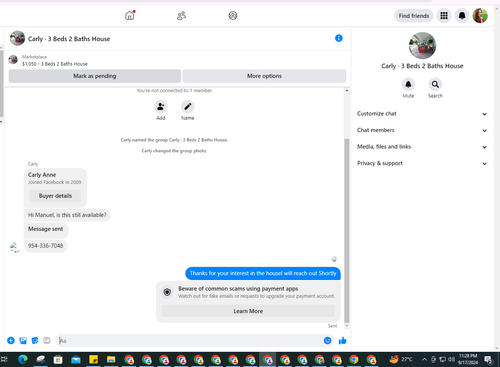Mute the chat using the bell icon
Screen dimensions: 500x367
[x=408, y=84]
